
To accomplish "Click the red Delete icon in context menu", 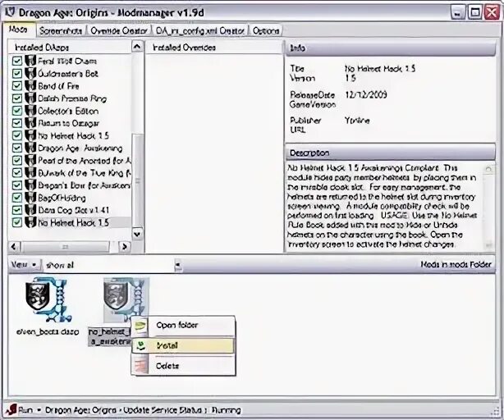I will click(140, 365).
